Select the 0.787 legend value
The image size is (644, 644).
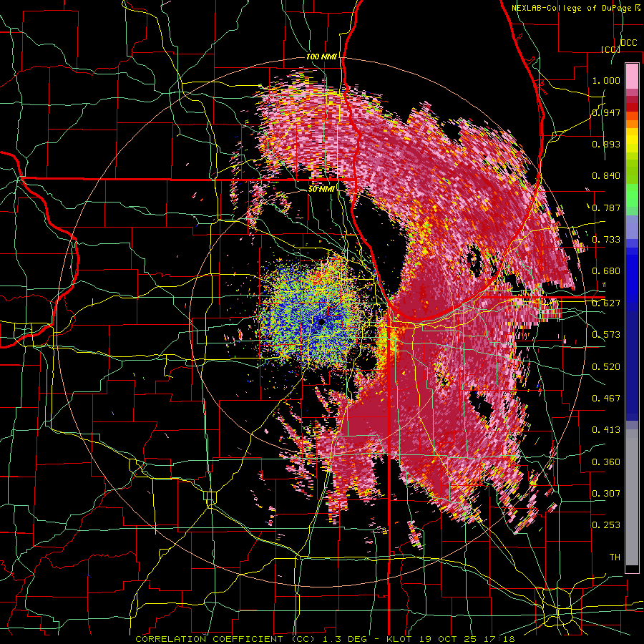[606, 208]
